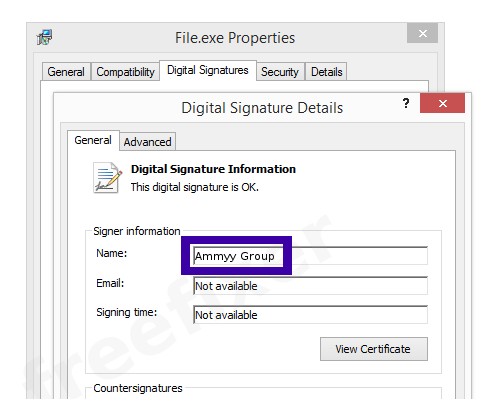Open the Advanced tab
481x399 pixels.
click(x=147, y=142)
